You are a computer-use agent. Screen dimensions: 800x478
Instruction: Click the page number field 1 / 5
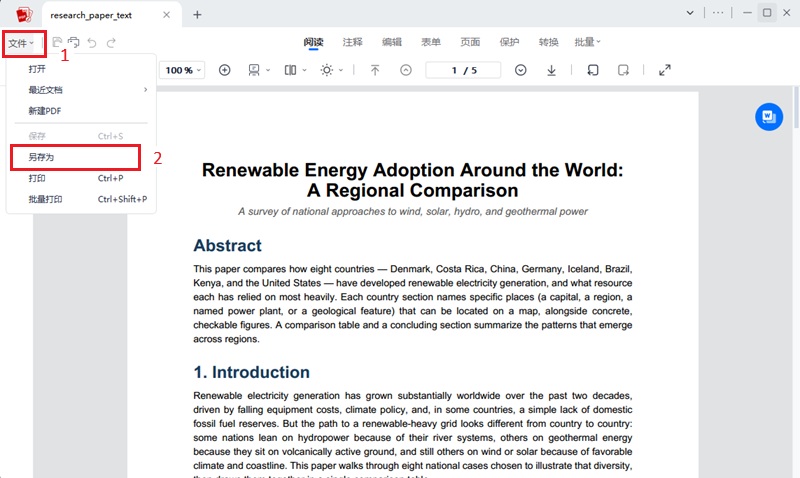463,70
